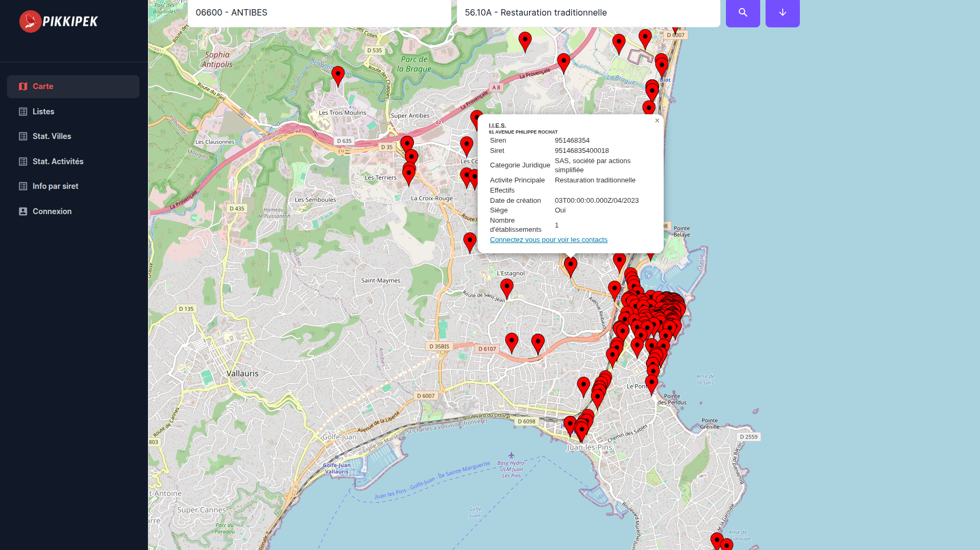Open the Listes menu item
This screenshot has width=980, height=550.
point(43,112)
